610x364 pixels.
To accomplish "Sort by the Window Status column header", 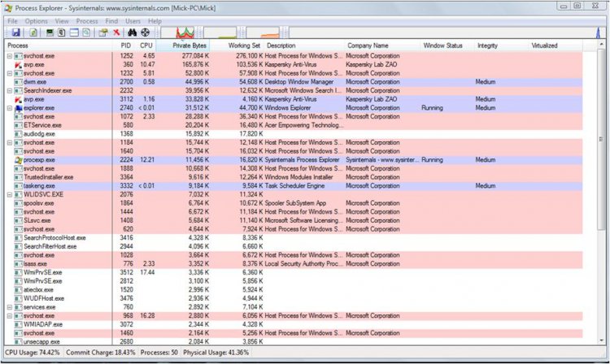I will (448, 45).
